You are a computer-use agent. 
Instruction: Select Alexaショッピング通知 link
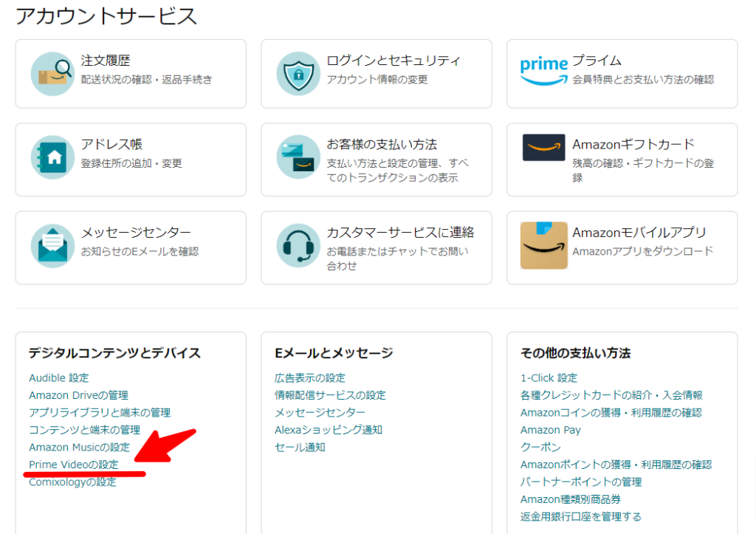(329, 430)
